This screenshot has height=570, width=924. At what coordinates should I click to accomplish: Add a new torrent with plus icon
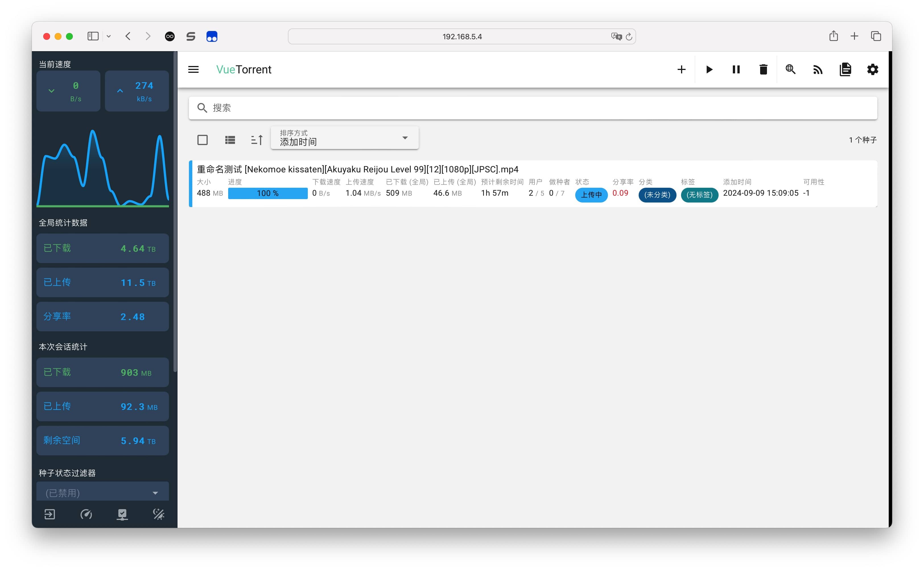click(x=681, y=69)
